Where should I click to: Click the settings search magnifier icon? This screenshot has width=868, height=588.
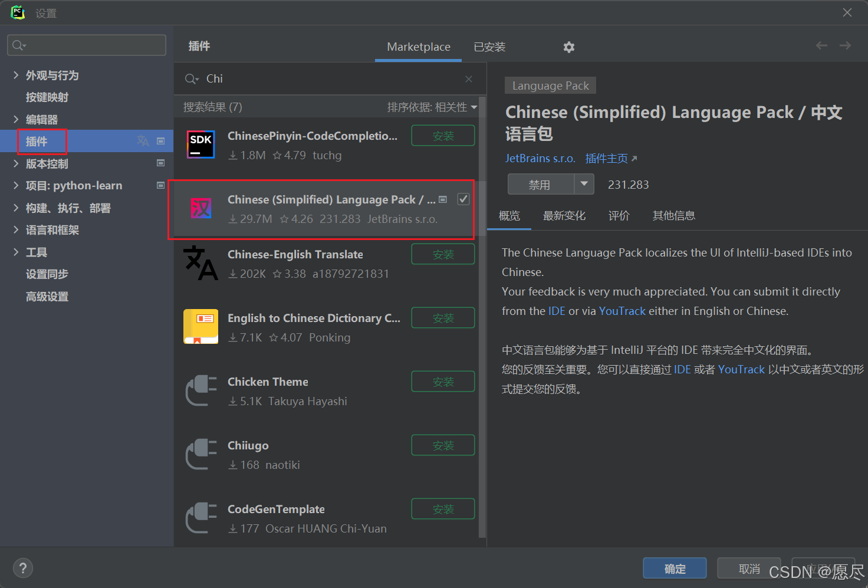(19, 45)
